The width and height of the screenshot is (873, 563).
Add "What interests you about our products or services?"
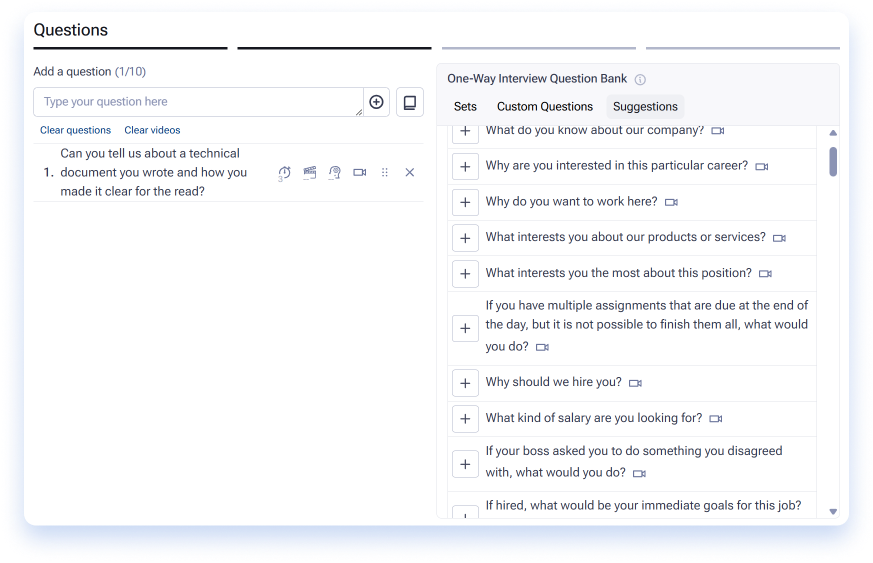pos(465,238)
